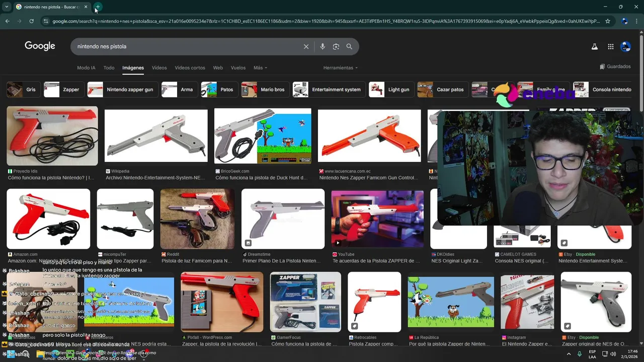Open Search Labs flask icon
This screenshot has height=362, width=644.
[594, 46]
